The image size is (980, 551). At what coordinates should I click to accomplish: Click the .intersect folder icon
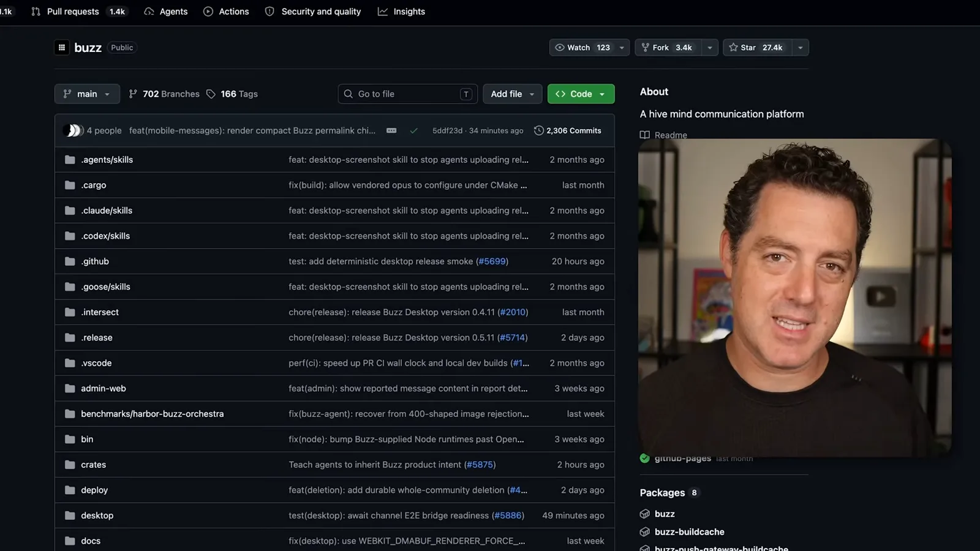coord(70,312)
